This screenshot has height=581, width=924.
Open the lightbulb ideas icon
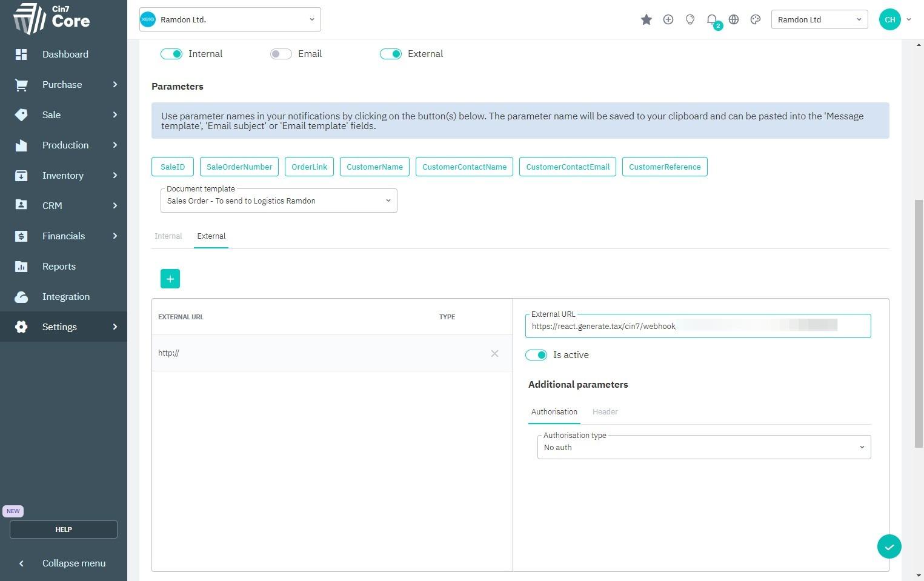click(x=690, y=20)
